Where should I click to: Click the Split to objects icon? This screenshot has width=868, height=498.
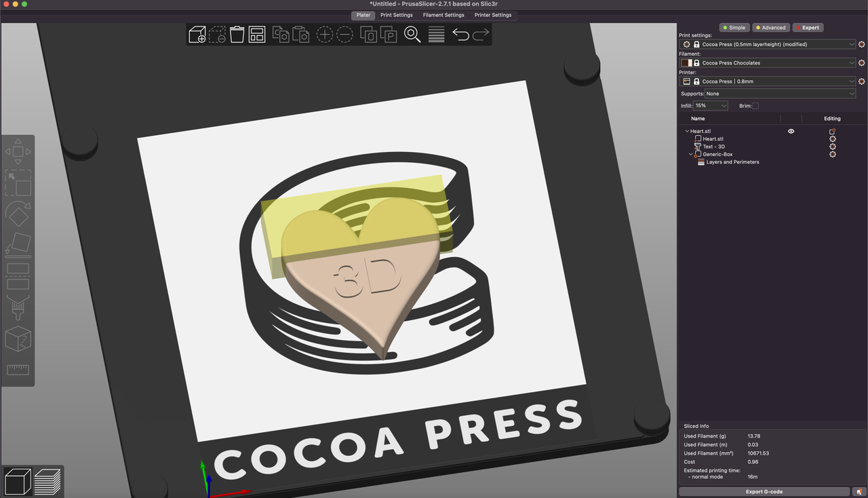368,34
